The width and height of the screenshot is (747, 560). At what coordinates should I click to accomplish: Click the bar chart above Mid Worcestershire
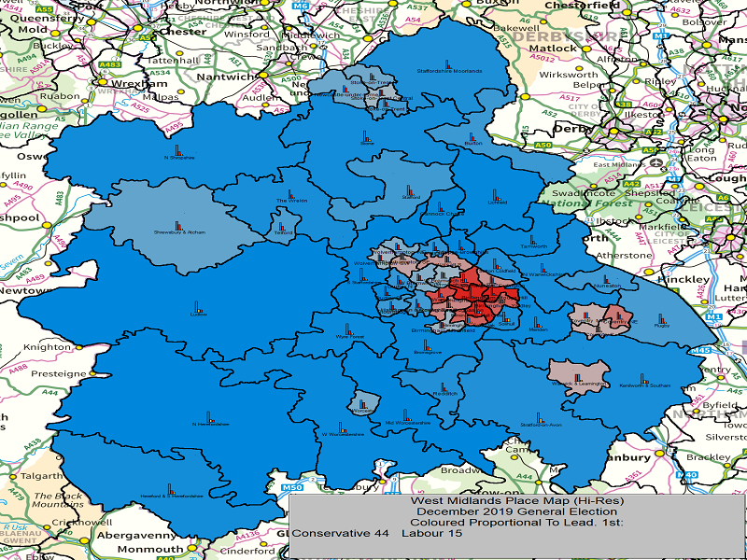point(406,415)
